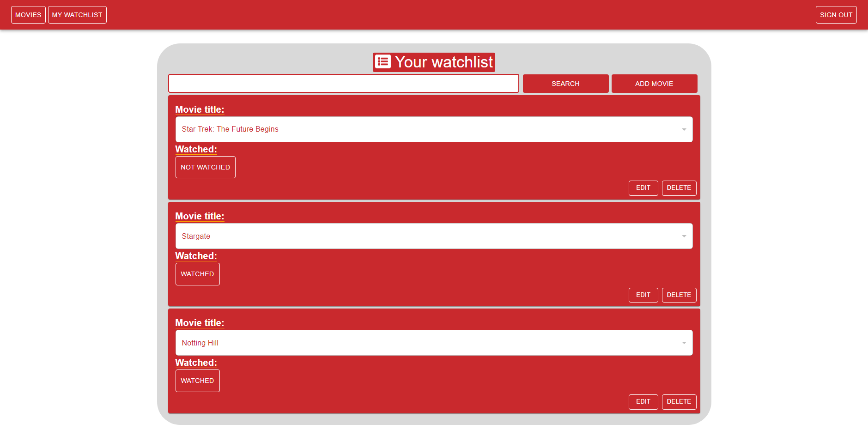The height and width of the screenshot is (448, 868).
Task: Edit the Notting Hill entry
Action: (x=643, y=401)
